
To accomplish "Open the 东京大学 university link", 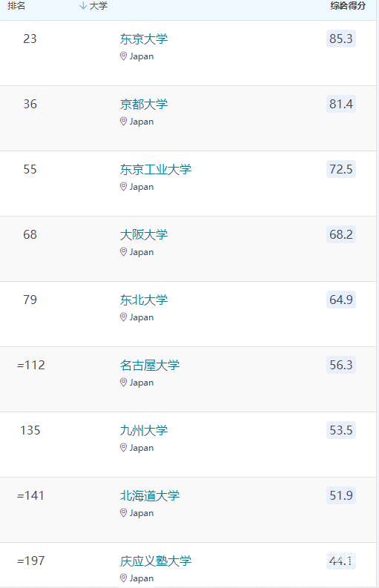I will click(x=144, y=39).
